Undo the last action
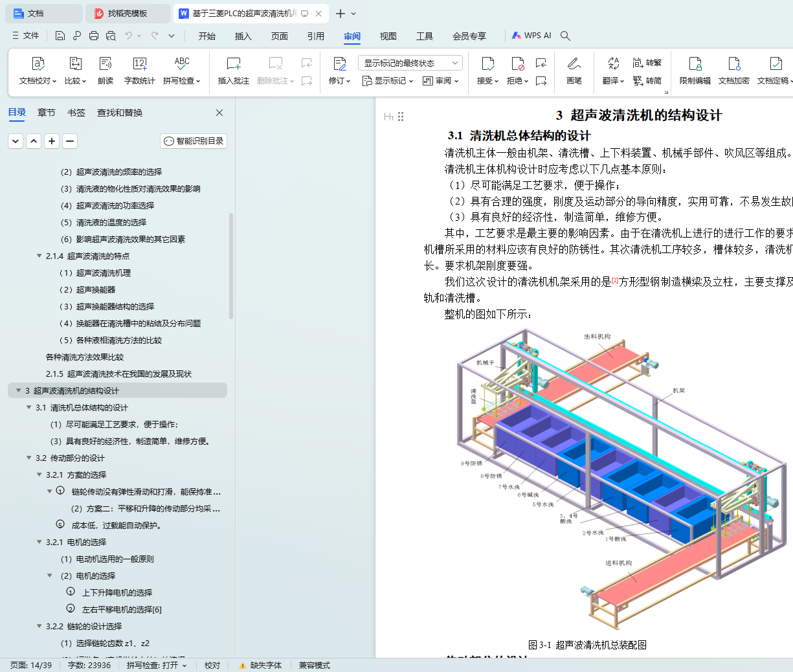Viewport: 793px width, 672px height. point(129,36)
